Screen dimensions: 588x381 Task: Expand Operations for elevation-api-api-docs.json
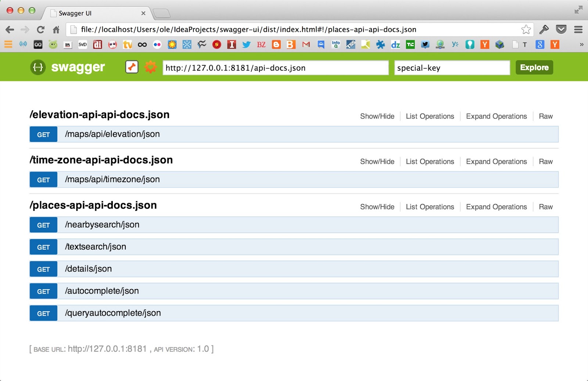coord(496,116)
